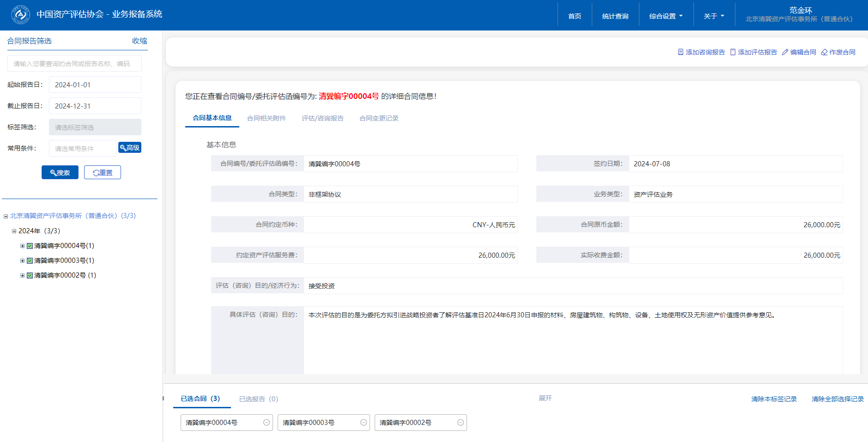Click the void contract eraser icon
The height and width of the screenshot is (442, 868).
pos(824,52)
